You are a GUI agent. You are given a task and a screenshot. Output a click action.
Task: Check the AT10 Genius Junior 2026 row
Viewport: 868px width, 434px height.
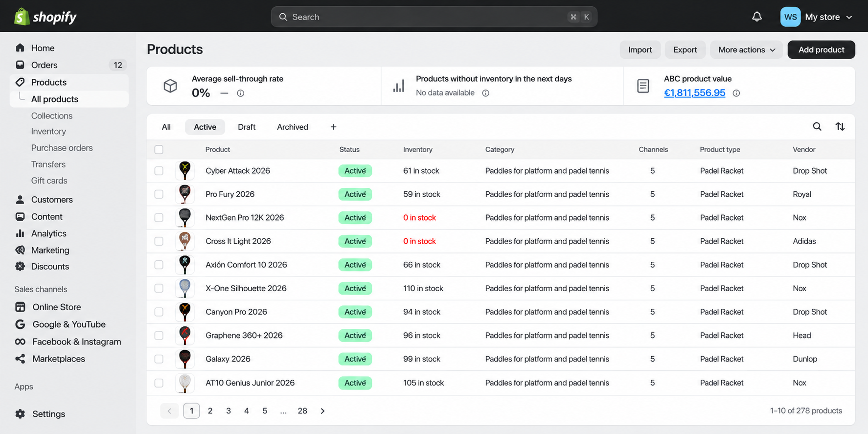(159, 383)
